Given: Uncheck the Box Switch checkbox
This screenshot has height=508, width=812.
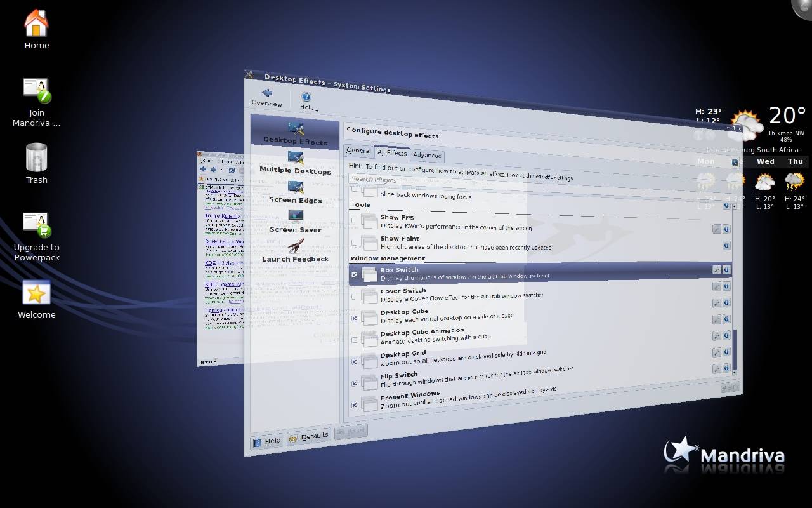Looking at the screenshot, I should point(355,275).
